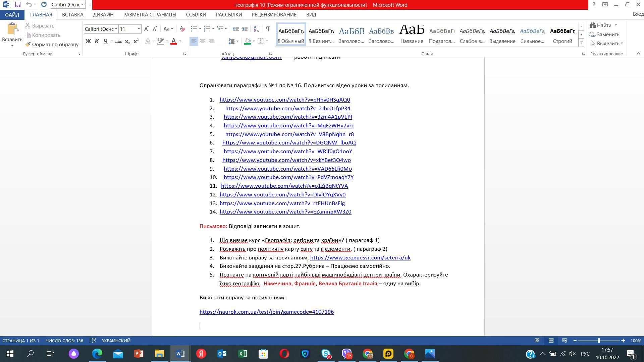The height and width of the screenshot is (362, 644).
Task: Open the naurok.com.ua test link
Action: (x=266, y=312)
